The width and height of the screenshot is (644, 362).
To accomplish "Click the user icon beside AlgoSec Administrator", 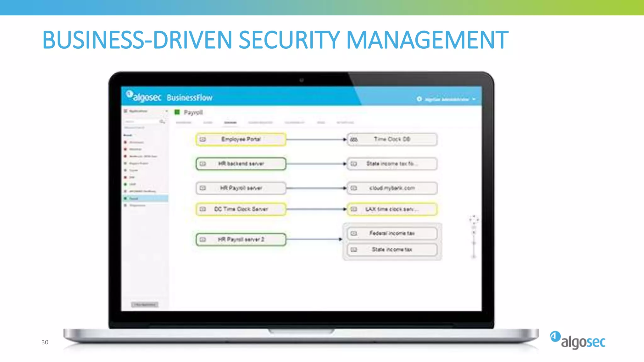I will click(x=419, y=99).
